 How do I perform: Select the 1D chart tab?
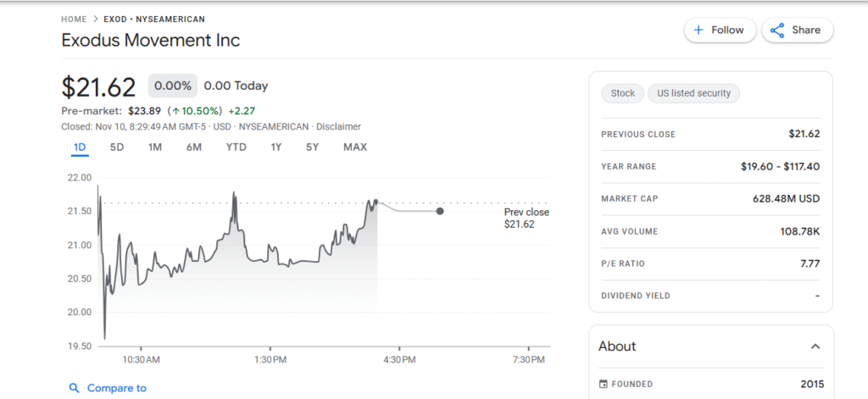[80, 147]
